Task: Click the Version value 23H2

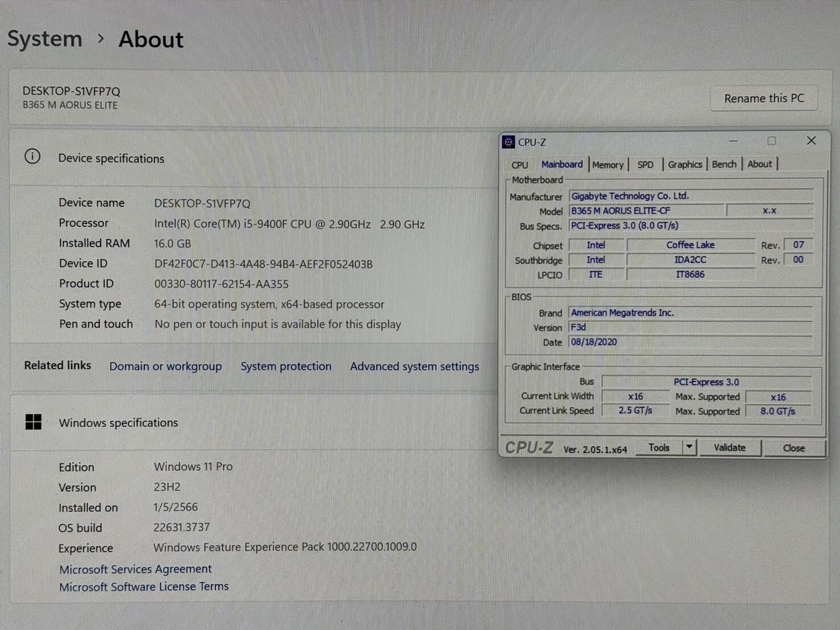Action: 167,487
